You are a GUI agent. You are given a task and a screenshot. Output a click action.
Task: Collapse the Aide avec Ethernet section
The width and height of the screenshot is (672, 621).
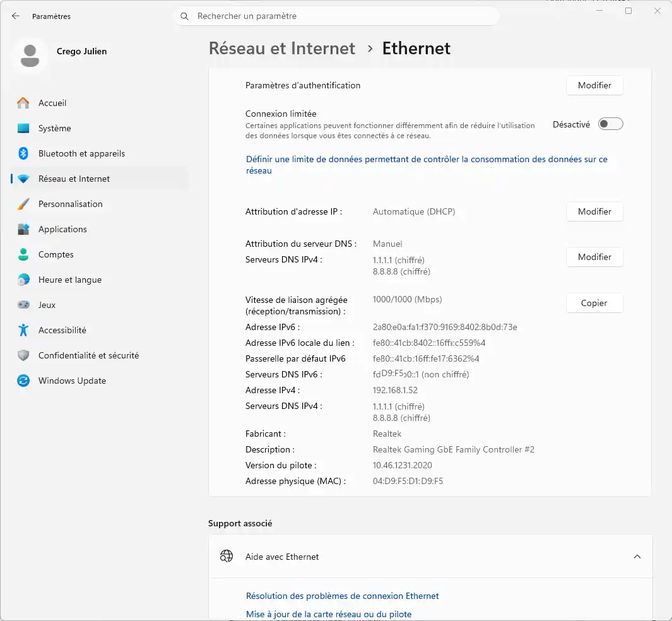pos(637,557)
